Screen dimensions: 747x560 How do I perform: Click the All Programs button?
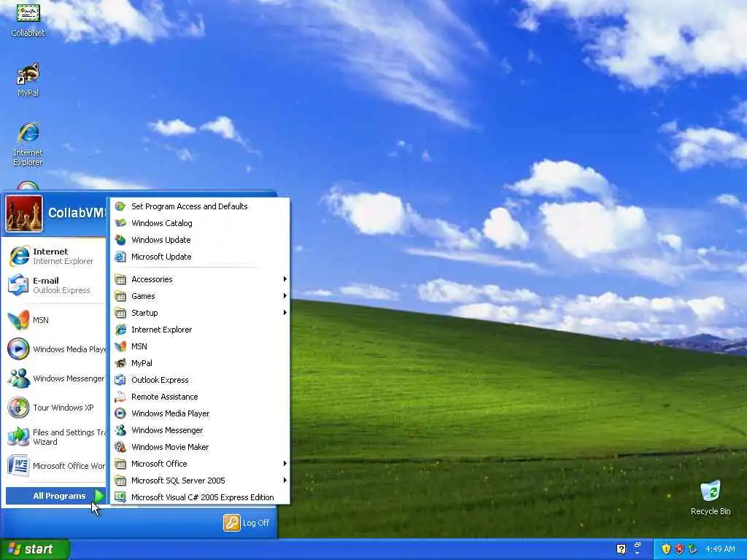click(x=55, y=496)
